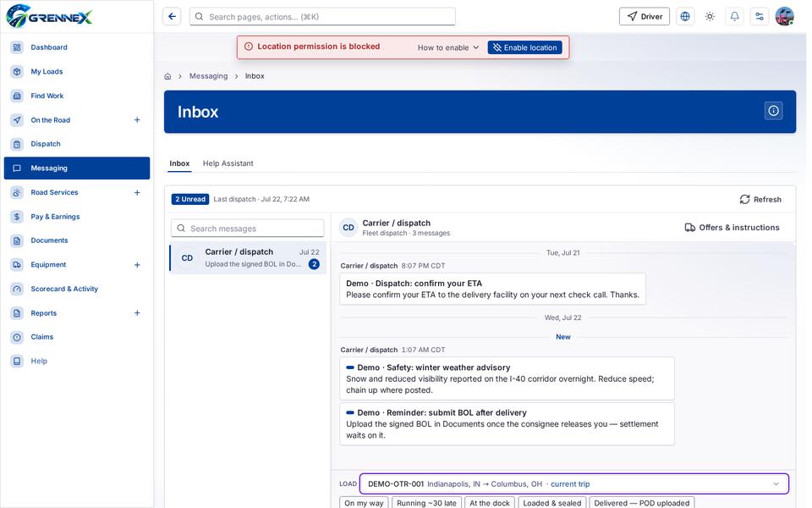Click the On the Road arrow icon
812x508 pixels.
click(x=17, y=119)
